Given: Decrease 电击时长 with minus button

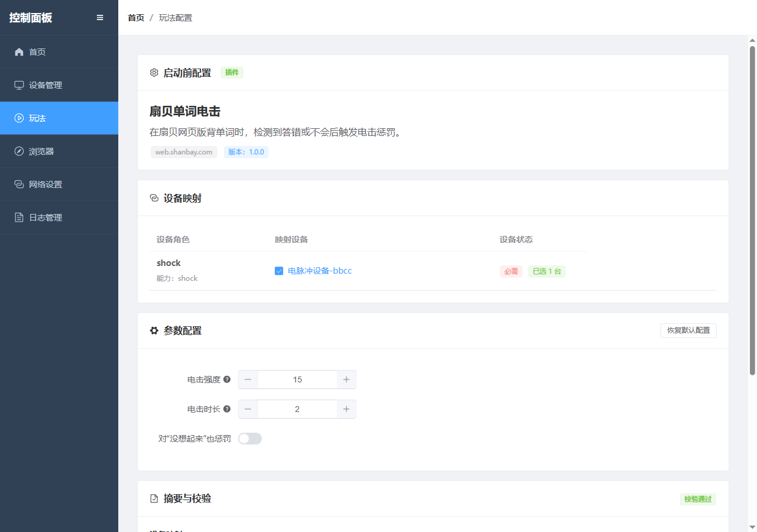Looking at the screenshot, I should coord(248,409).
